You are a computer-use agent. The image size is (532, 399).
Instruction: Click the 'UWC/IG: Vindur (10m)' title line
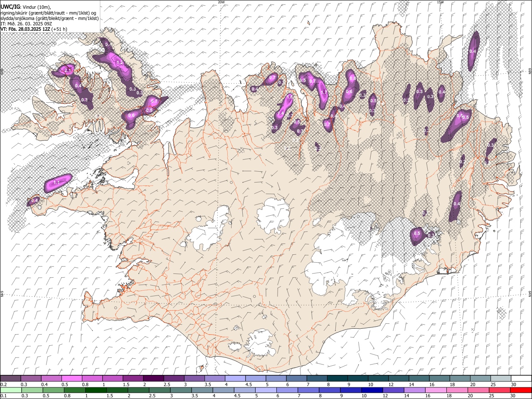click(26, 7)
